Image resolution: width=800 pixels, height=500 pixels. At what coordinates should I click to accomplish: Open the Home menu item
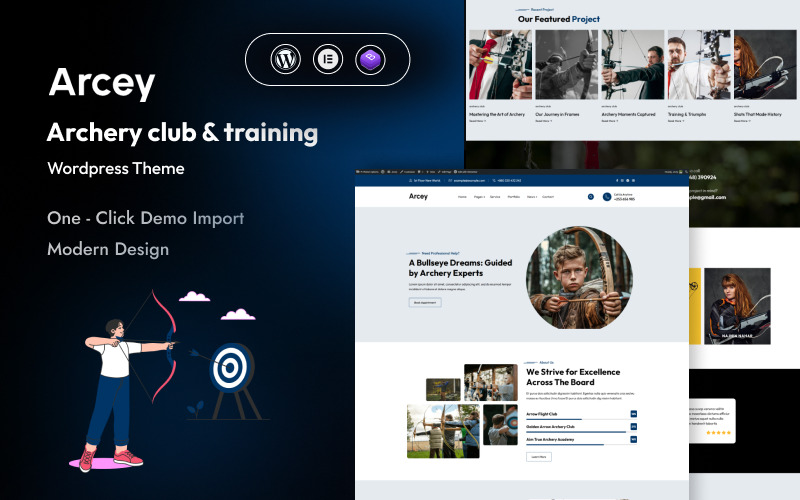(462, 197)
